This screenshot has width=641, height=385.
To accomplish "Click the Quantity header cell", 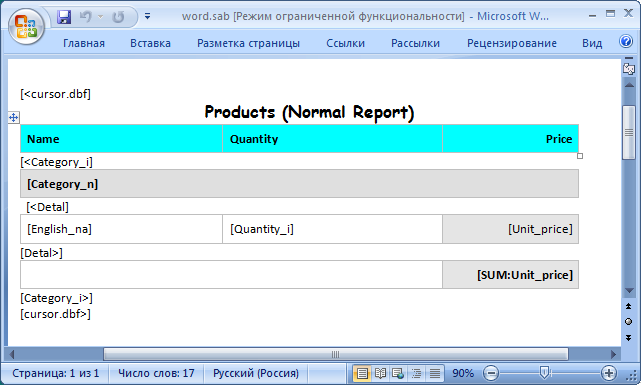I will click(x=332, y=139).
